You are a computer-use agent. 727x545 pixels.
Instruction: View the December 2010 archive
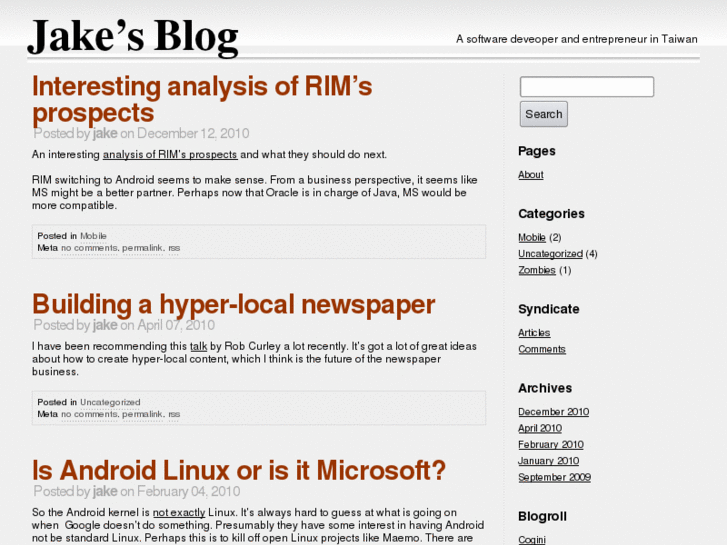(x=554, y=412)
